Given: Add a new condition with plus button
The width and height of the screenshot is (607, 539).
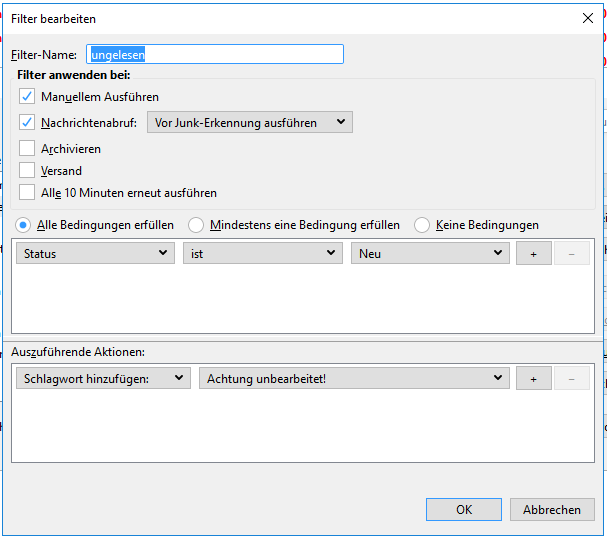Looking at the screenshot, I should click(533, 254).
